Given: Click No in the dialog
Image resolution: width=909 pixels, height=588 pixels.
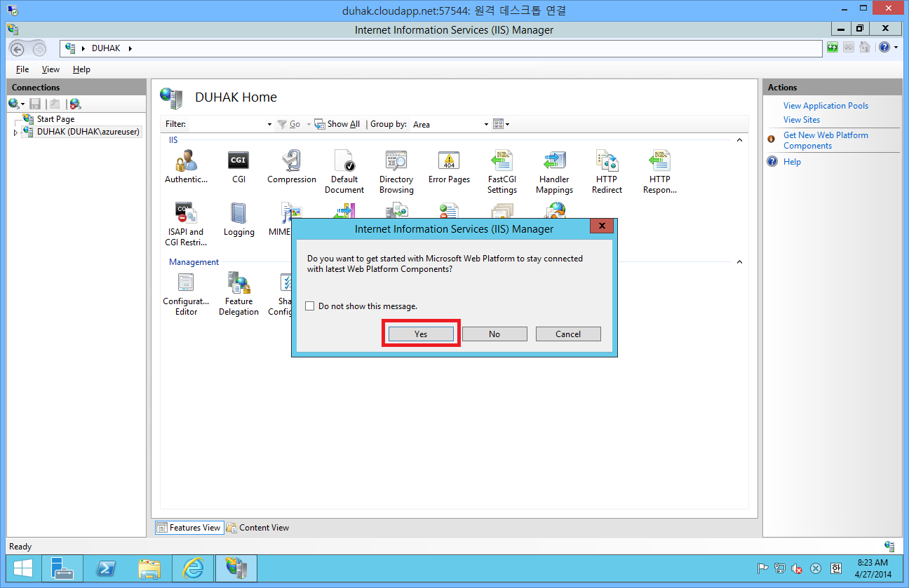Looking at the screenshot, I should point(494,334).
